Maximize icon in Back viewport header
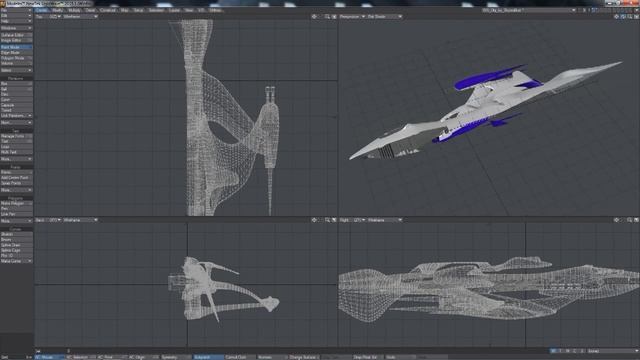640x360 pixels. 334,220
